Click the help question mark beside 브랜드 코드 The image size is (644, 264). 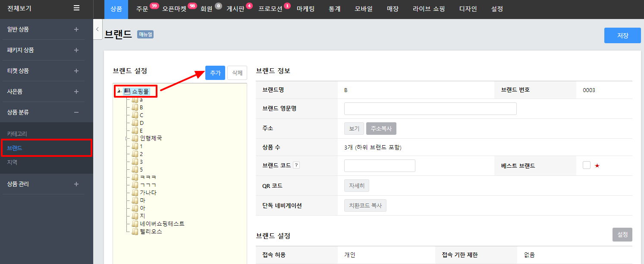pos(296,165)
